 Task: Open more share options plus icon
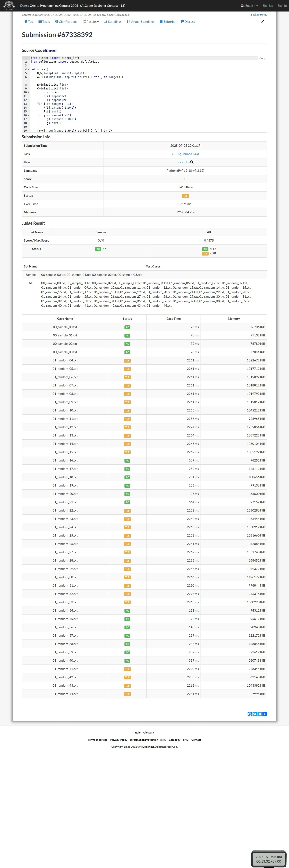click(x=265, y=714)
